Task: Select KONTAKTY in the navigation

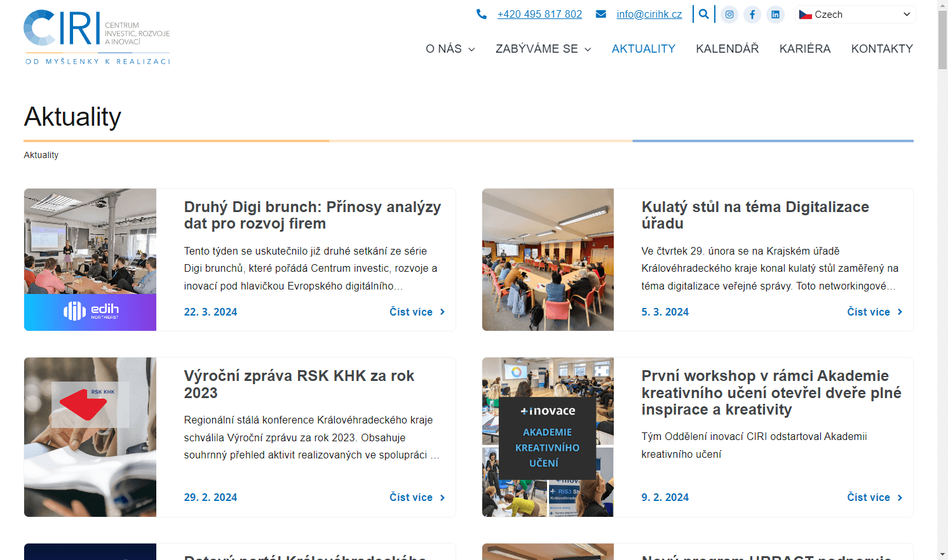Action: pyautogui.click(x=882, y=49)
